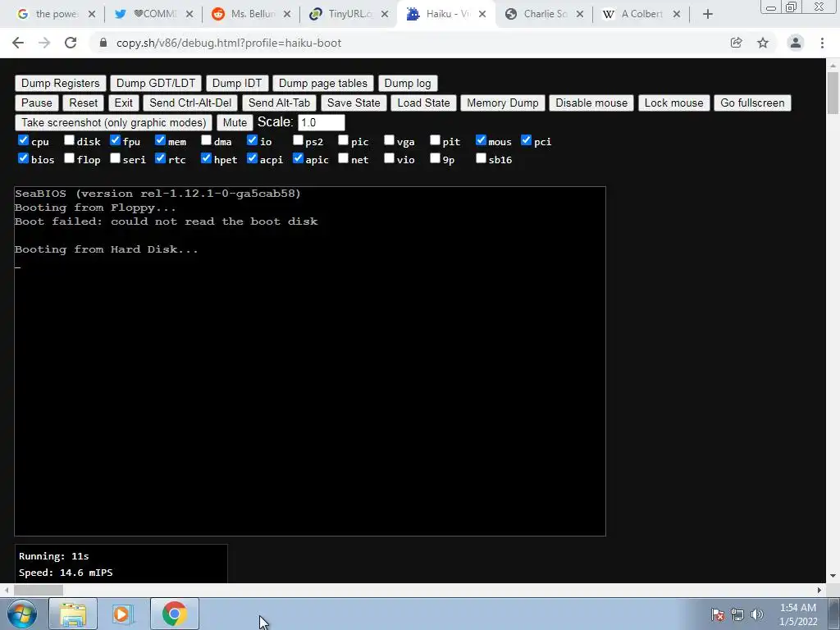This screenshot has width=840, height=630.
Task: Enable the net checkbox
Action: point(344,158)
